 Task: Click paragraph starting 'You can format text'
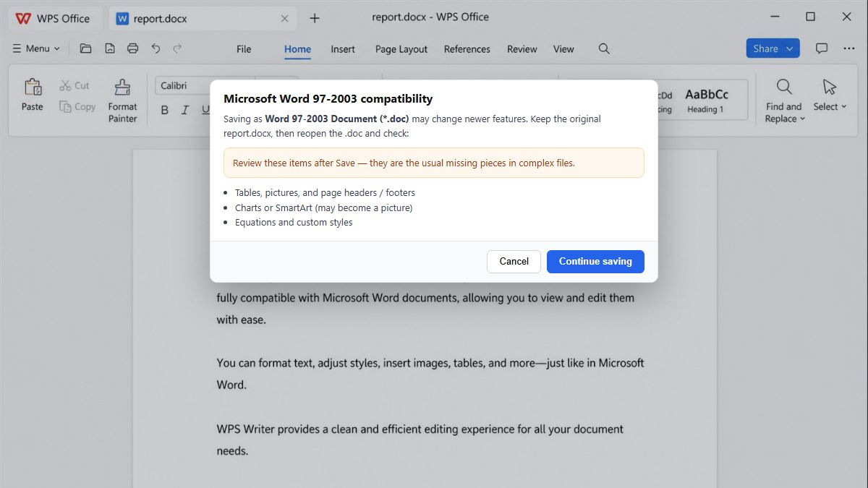(x=430, y=374)
